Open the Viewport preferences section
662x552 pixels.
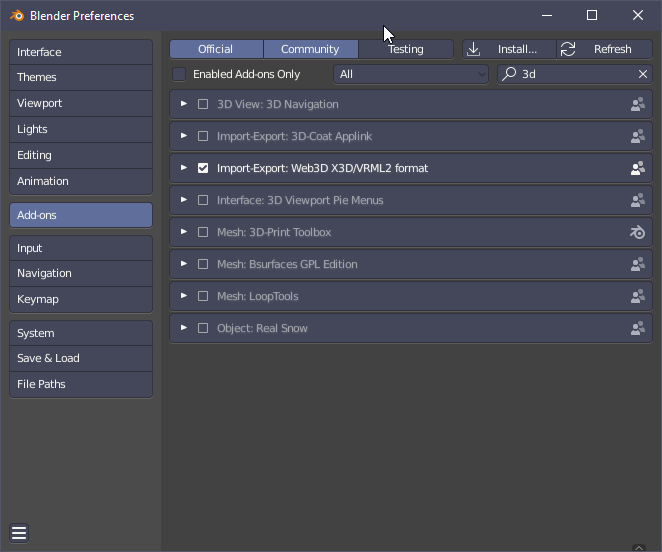(x=81, y=103)
